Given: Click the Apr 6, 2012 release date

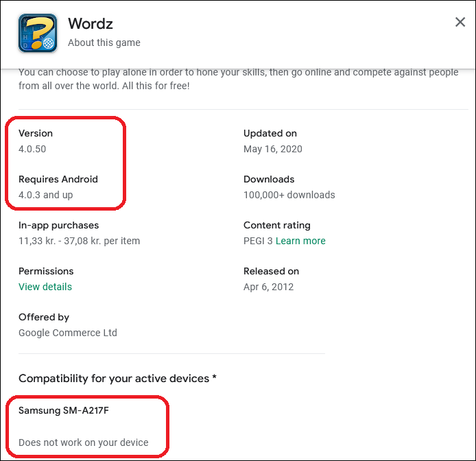Looking at the screenshot, I should pyautogui.click(x=269, y=287).
